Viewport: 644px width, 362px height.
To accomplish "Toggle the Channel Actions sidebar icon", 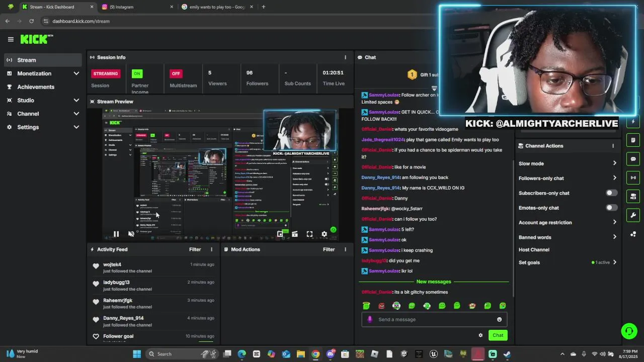I will click(x=633, y=196).
